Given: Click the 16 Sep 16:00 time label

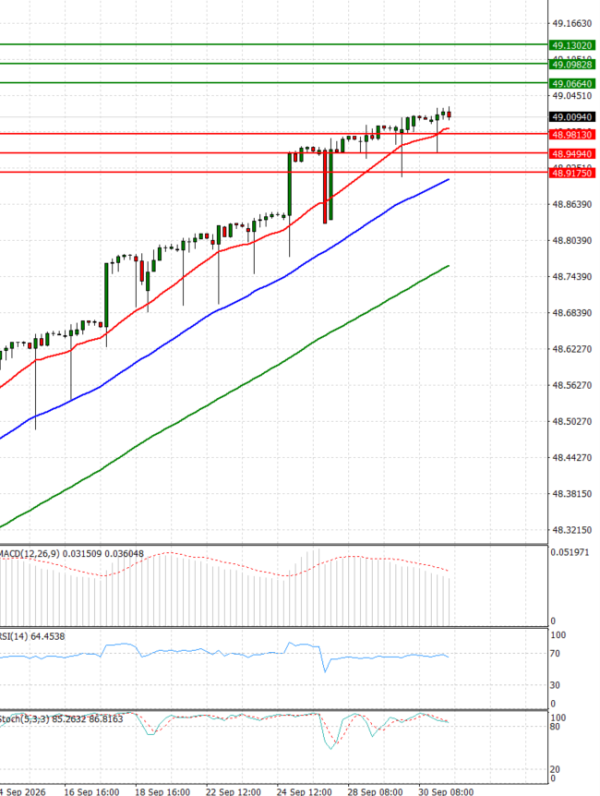Looking at the screenshot, I should 91,791.
